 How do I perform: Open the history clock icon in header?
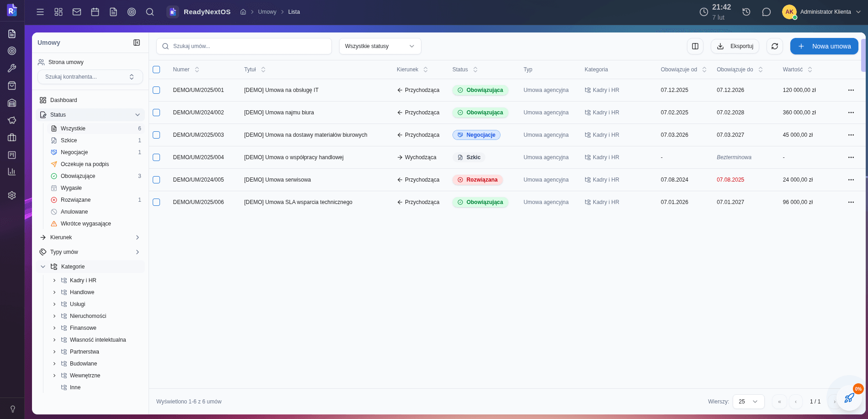point(746,12)
